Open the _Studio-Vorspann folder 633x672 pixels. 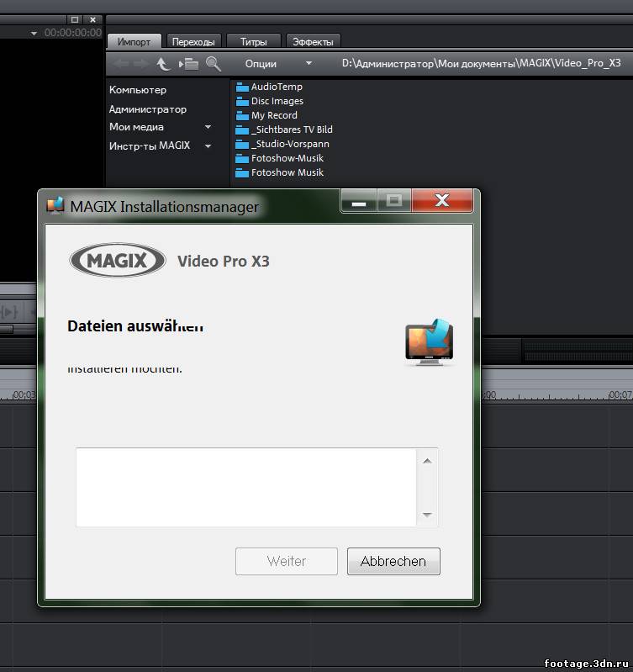(x=282, y=144)
